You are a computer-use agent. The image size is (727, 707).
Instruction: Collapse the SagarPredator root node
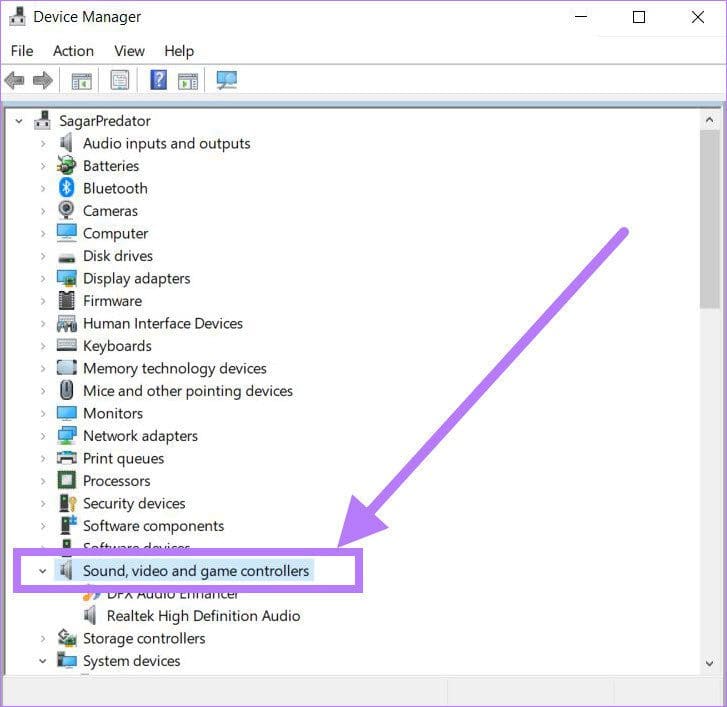(x=19, y=121)
